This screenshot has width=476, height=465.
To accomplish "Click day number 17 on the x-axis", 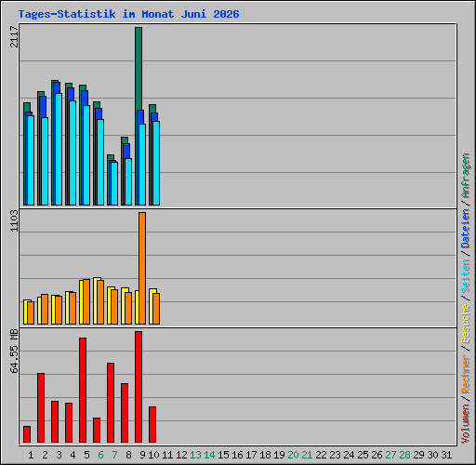I will pos(251,455).
